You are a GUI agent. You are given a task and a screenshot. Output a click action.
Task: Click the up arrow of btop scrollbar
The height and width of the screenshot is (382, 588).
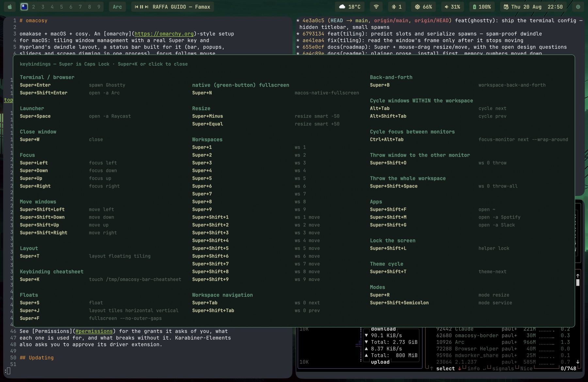(578, 276)
